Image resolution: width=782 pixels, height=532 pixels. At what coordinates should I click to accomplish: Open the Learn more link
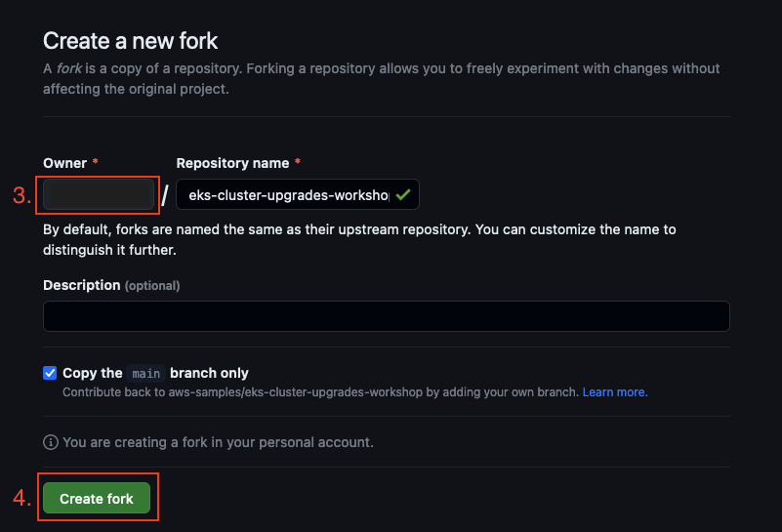point(615,392)
